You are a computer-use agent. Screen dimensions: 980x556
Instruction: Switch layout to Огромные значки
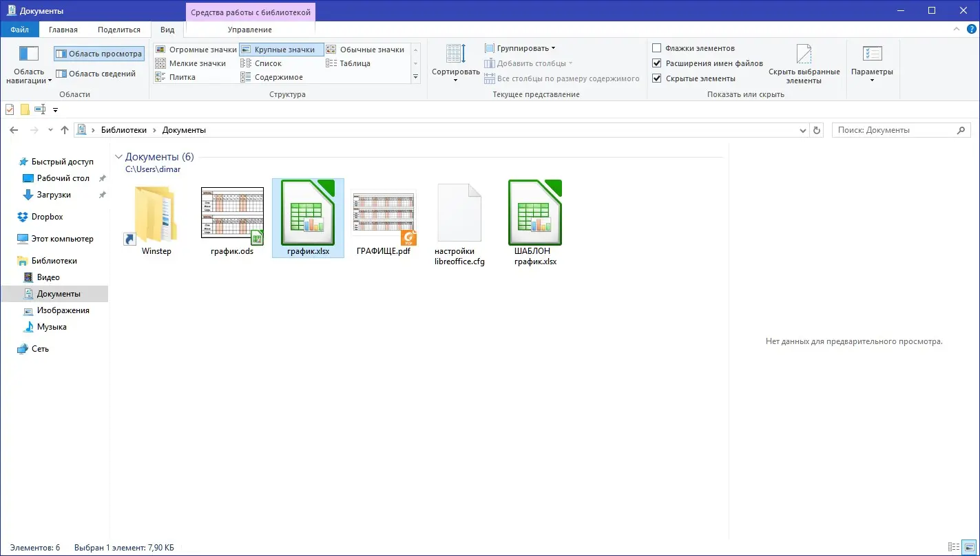[x=196, y=50]
